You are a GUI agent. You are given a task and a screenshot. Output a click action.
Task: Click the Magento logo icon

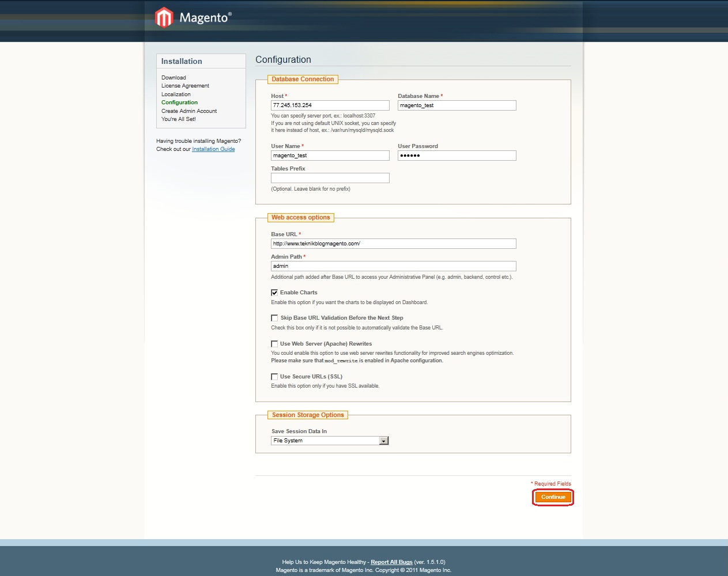[164, 17]
